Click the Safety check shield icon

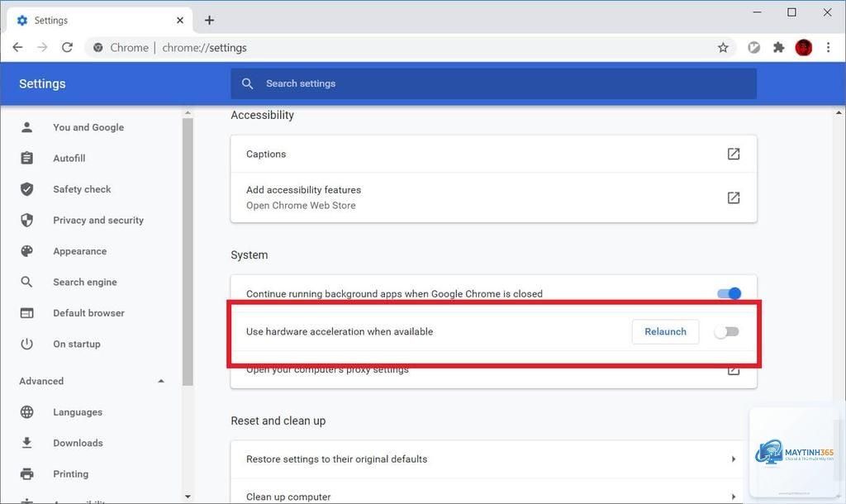[26, 189]
